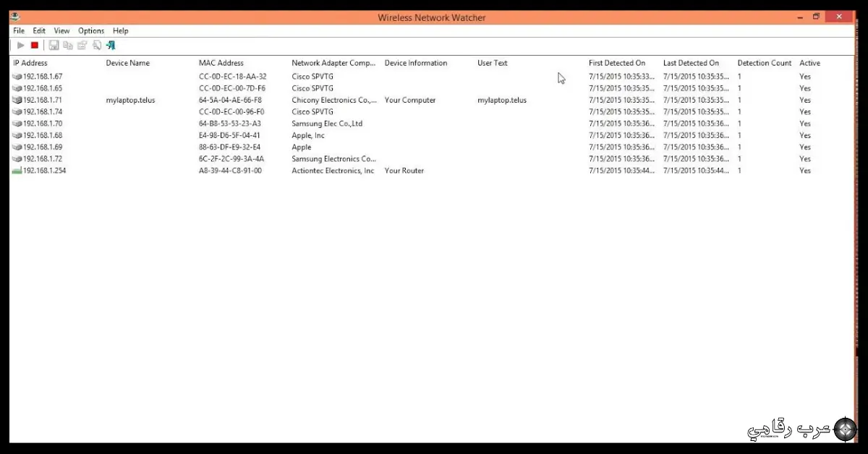This screenshot has width=868, height=454.
Task: Open the View menu
Action: [x=61, y=30]
